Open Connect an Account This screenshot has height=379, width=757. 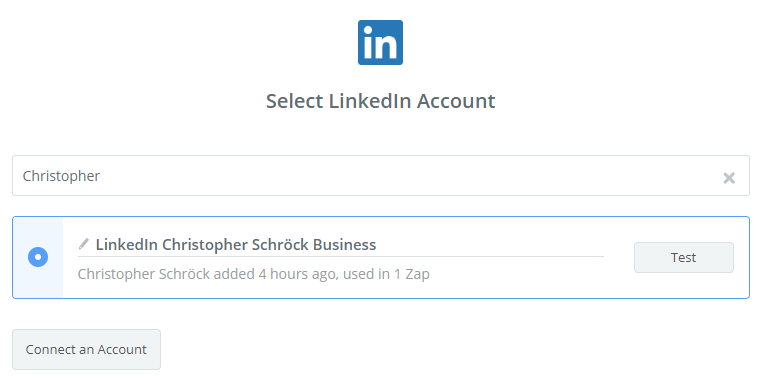86,350
